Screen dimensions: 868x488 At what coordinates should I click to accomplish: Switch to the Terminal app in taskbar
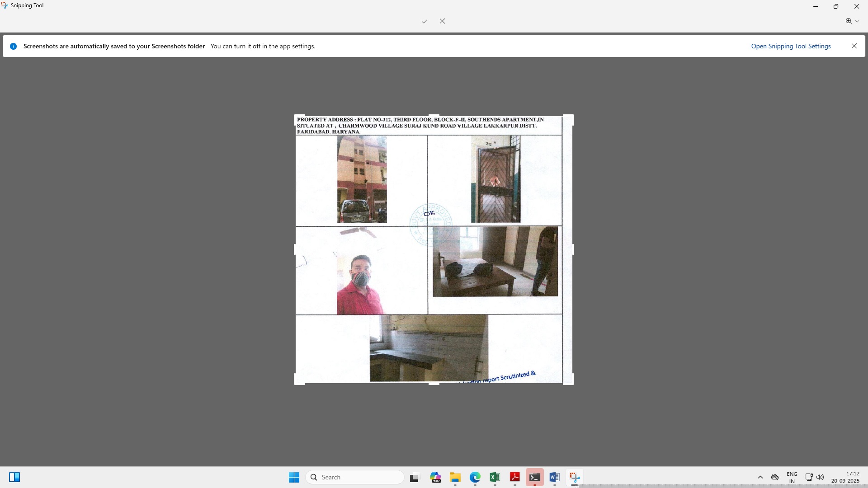(x=534, y=477)
